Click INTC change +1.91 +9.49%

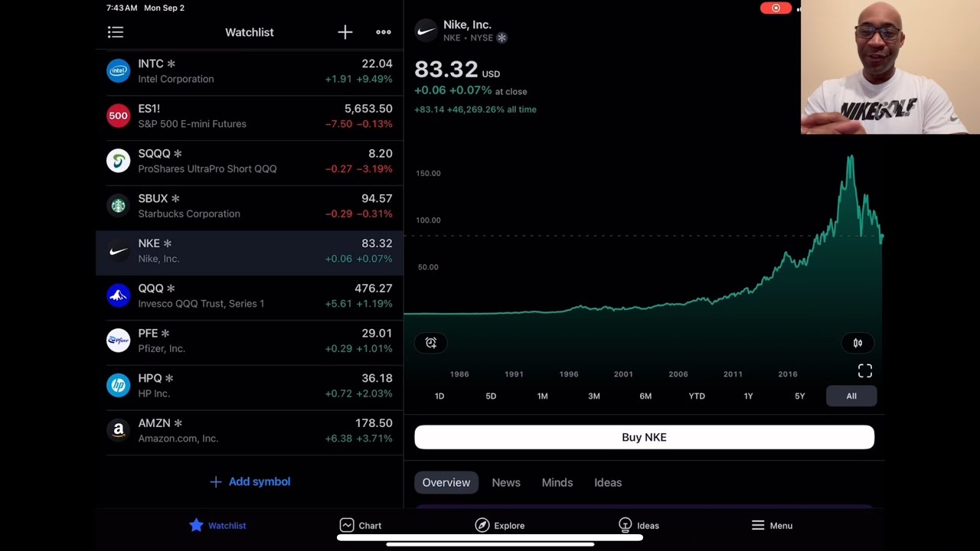358,79
